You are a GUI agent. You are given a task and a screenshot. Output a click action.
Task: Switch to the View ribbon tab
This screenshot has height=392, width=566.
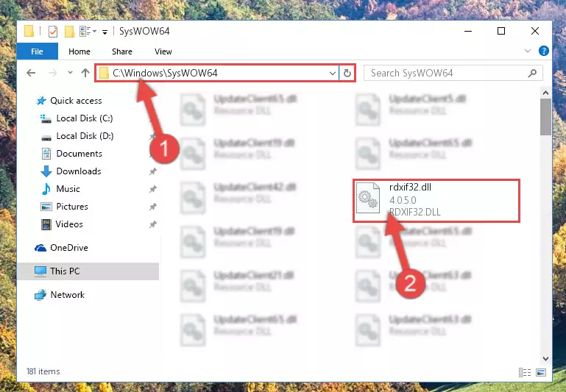point(163,51)
